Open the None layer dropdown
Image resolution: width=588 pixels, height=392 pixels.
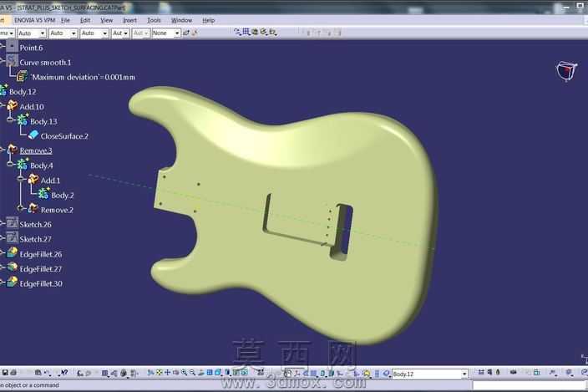[x=177, y=33]
